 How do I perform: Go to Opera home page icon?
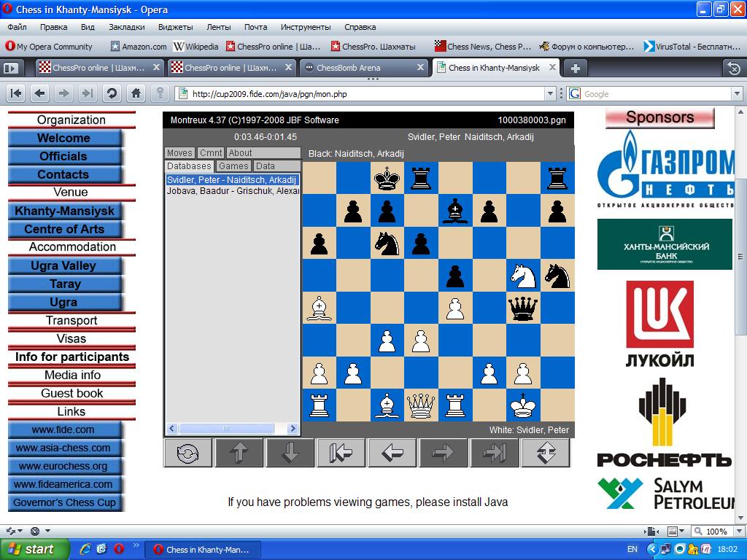coord(136,93)
